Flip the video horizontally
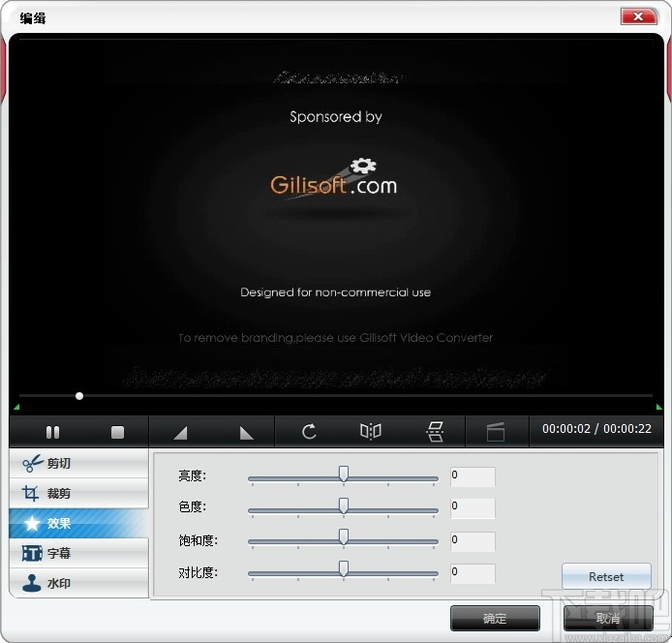This screenshot has height=643, width=672. click(x=371, y=431)
